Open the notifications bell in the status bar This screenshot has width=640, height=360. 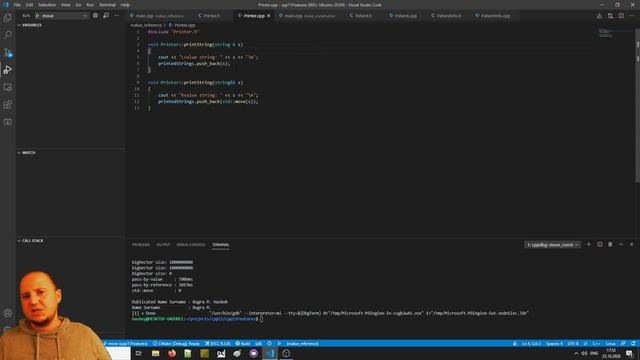(x=633, y=343)
